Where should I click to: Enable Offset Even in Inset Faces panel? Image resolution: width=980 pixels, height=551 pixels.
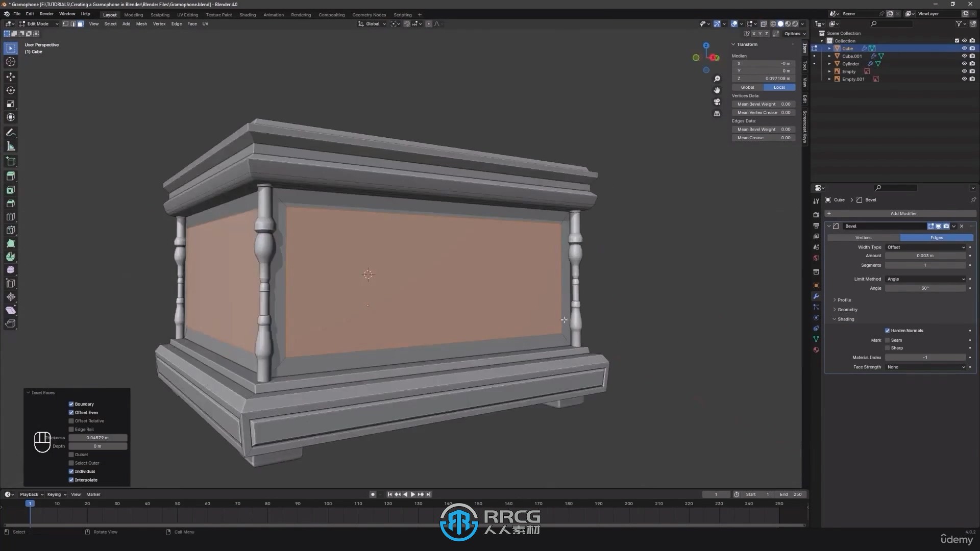click(x=71, y=412)
